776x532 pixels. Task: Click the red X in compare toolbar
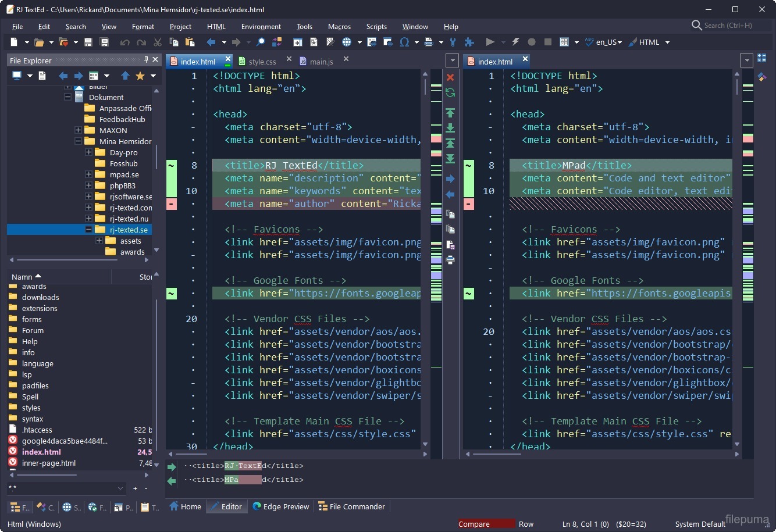click(450, 77)
